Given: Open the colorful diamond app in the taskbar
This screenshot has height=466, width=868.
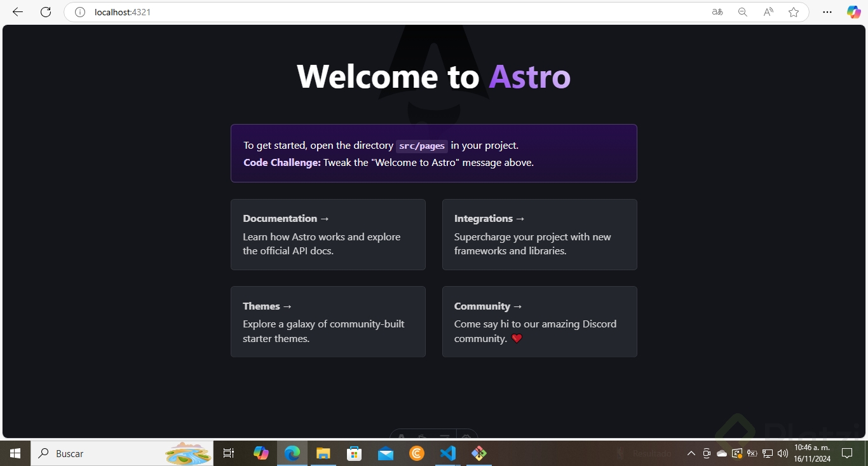Looking at the screenshot, I should [x=479, y=453].
